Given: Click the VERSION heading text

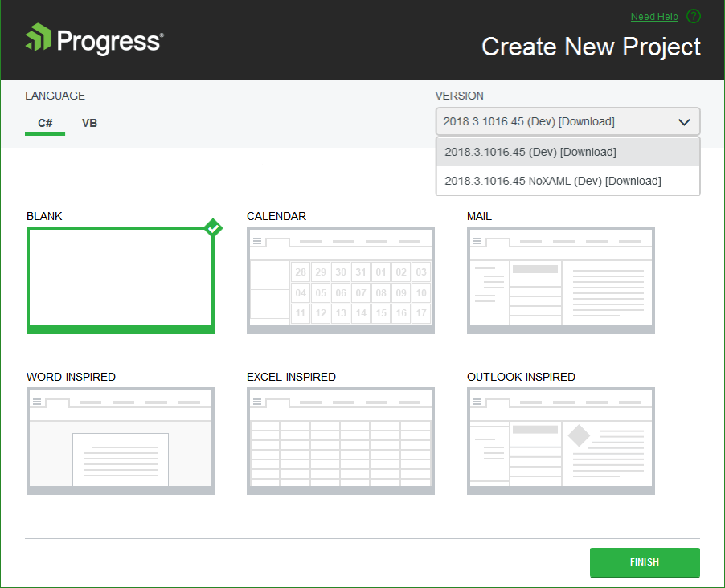Looking at the screenshot, I should pyautogui.click(x=459, y=96).
